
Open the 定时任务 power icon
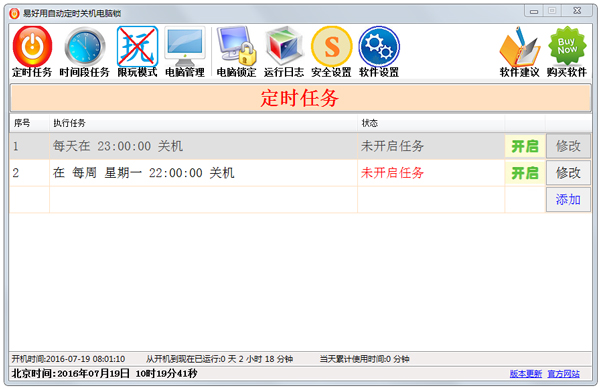click(32, 52)
